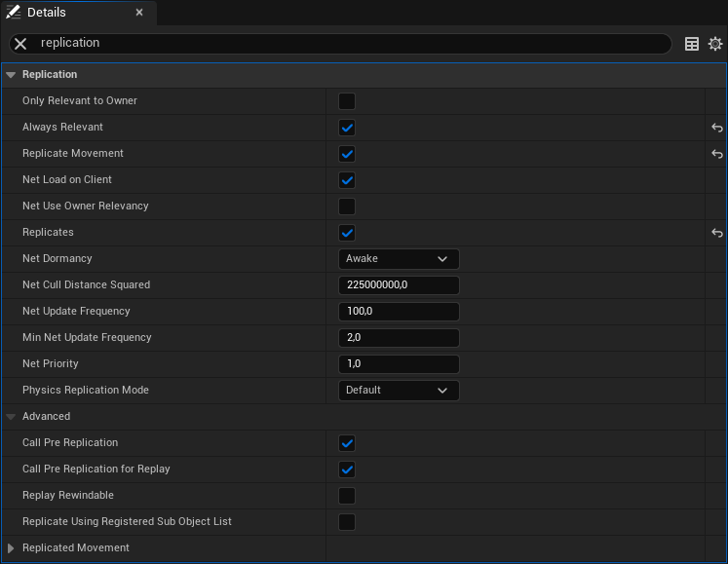The height and width of the screenshot is (564, 728).
Task: Click the Net Priority label
Action: tap(50, 363)
